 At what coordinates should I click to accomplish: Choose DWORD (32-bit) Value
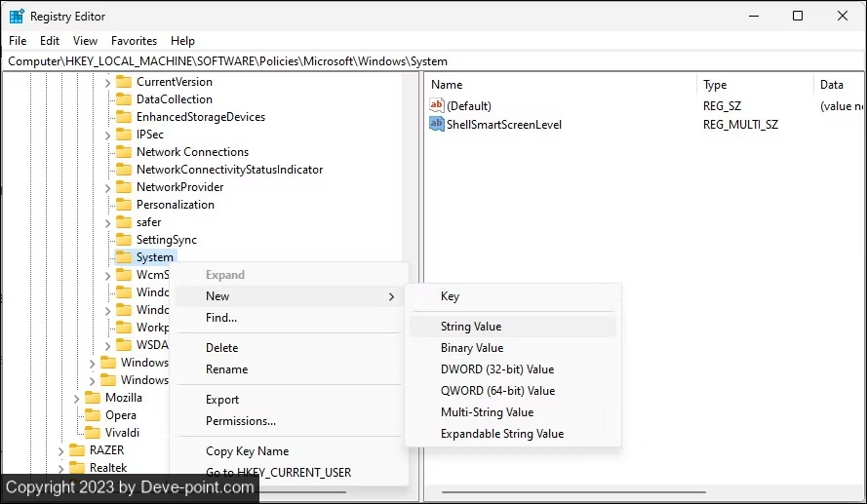point(513,369)
